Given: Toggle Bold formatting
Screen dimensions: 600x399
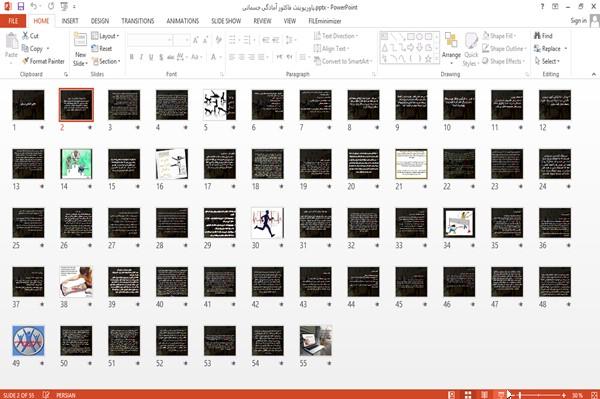Looking at the screenshot, I should 132,57.
